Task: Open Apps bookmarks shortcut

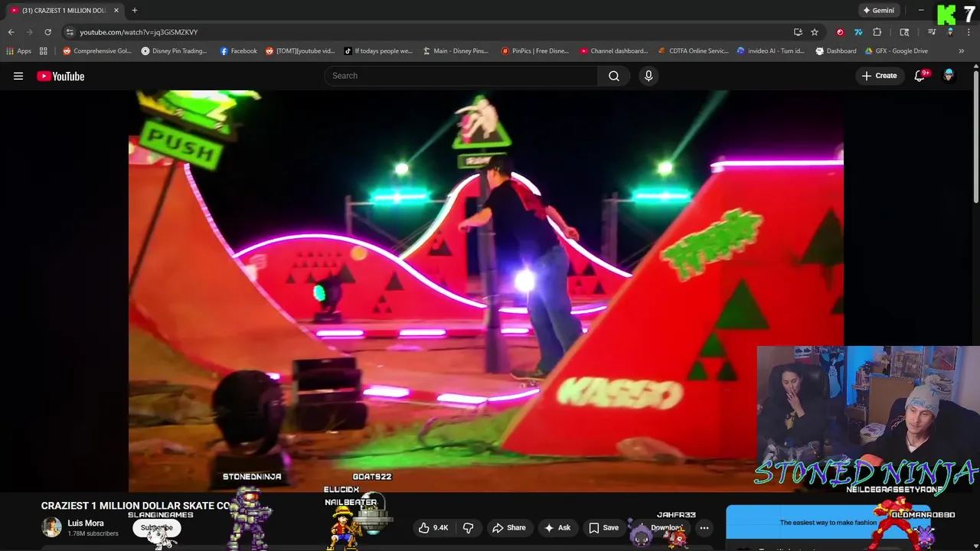Action: [19, 51]
